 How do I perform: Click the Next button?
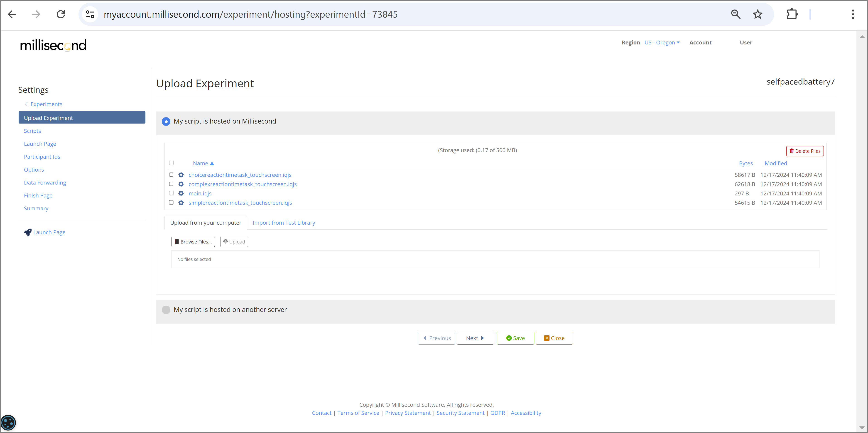pyautogui.click(x=475, y=338)
